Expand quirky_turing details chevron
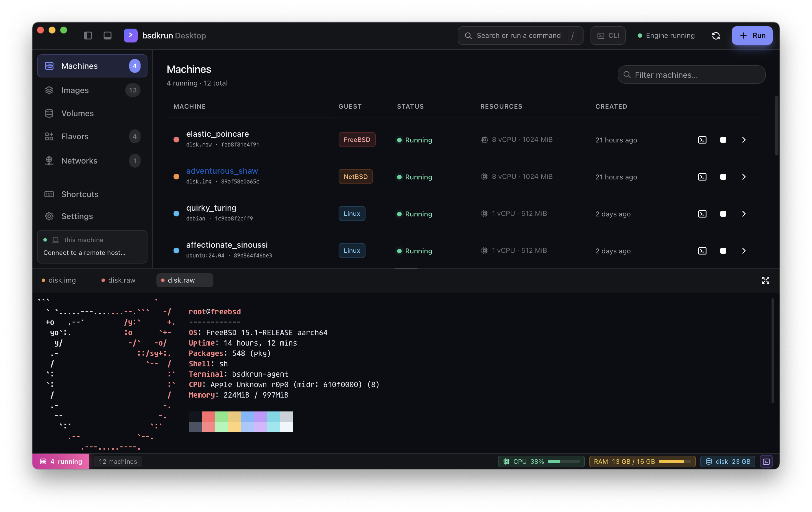The height and width of the screenshot is (512, 812). tap(743, 214)
